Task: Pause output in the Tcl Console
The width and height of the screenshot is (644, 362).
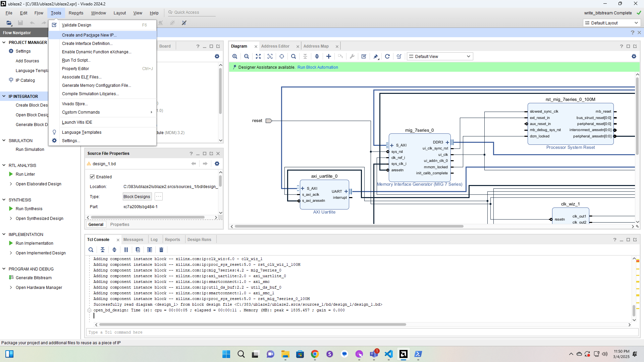Action: click(x=126, y=250)
